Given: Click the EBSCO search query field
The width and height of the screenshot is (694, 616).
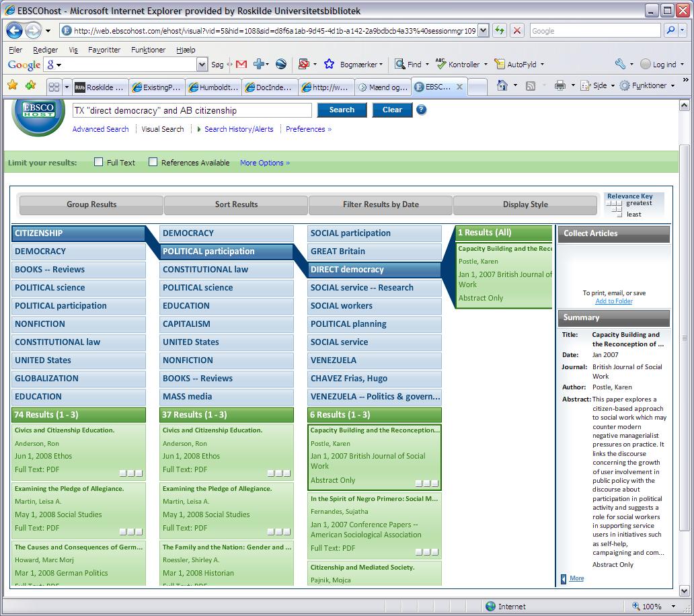Looking at the screenshot, I should click(x=192, y=110).
